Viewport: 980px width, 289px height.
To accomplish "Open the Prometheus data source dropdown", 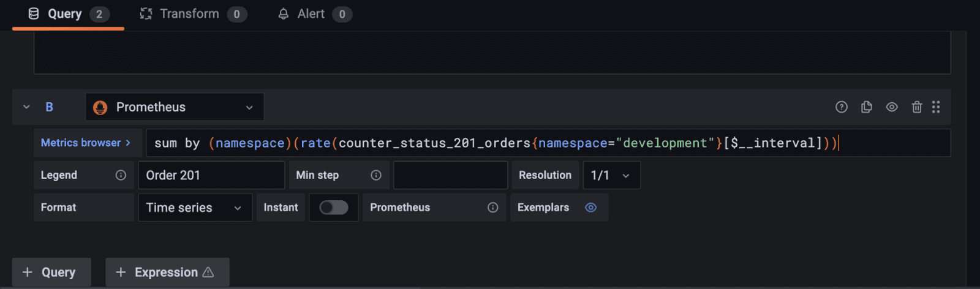I will (175, 107).
